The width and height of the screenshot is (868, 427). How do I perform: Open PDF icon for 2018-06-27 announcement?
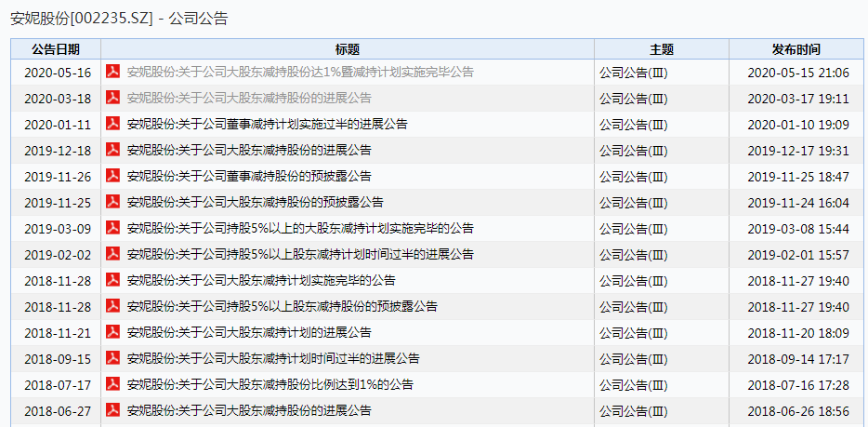click(x=113, y=410)
